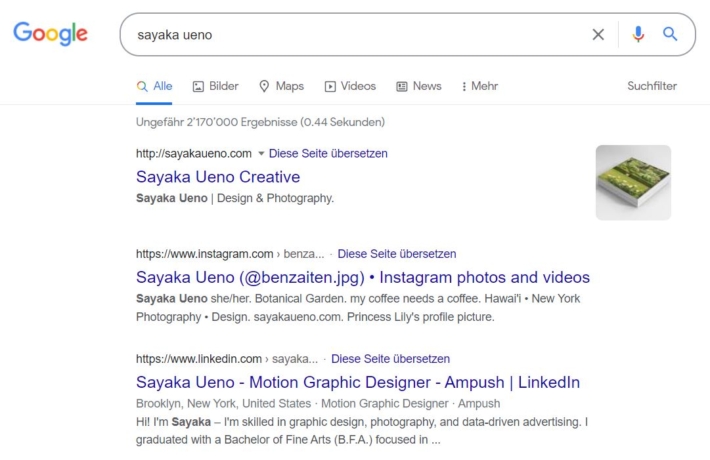Click the Google logo
This screenshot has height=460, width=710.
(x=50, y=34)
